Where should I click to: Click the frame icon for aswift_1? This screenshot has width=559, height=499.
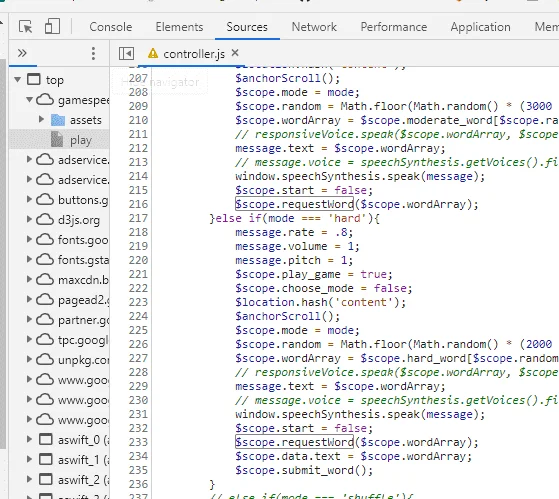pos(46,459)
